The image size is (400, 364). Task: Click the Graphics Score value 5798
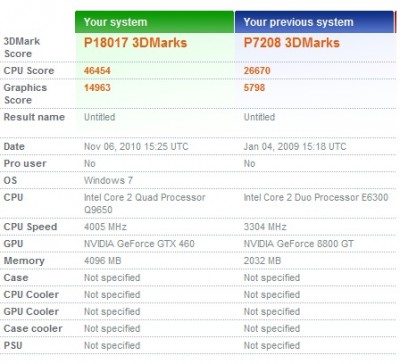(x=254, y=88)
